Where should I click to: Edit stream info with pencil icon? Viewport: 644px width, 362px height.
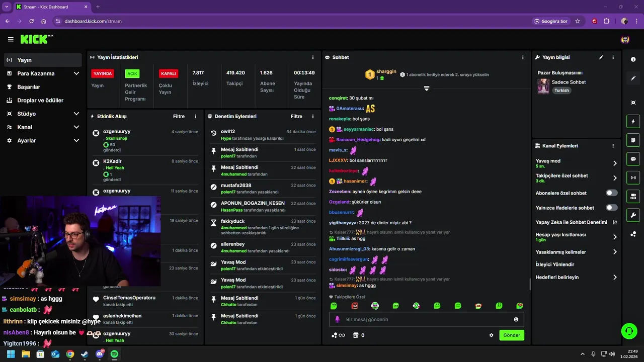(x=601, y=57)
